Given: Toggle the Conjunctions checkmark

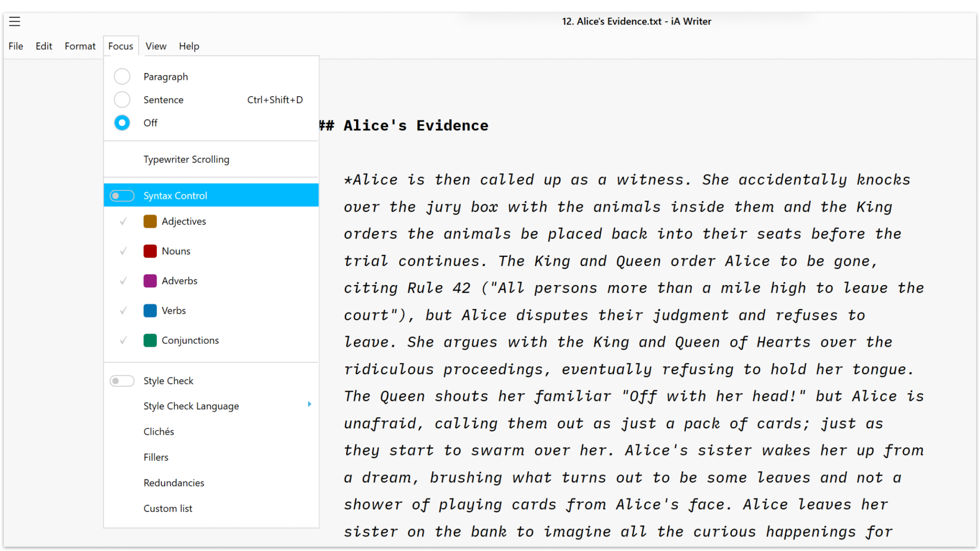Looking at the screenshot, I should pyautogui.click(x=123, y=340).
